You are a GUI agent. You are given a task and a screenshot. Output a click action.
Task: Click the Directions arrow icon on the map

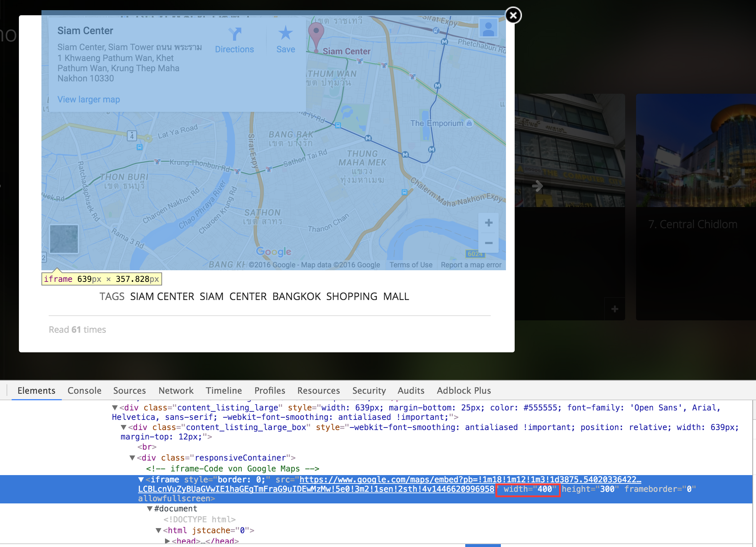[x=235, y=34]
